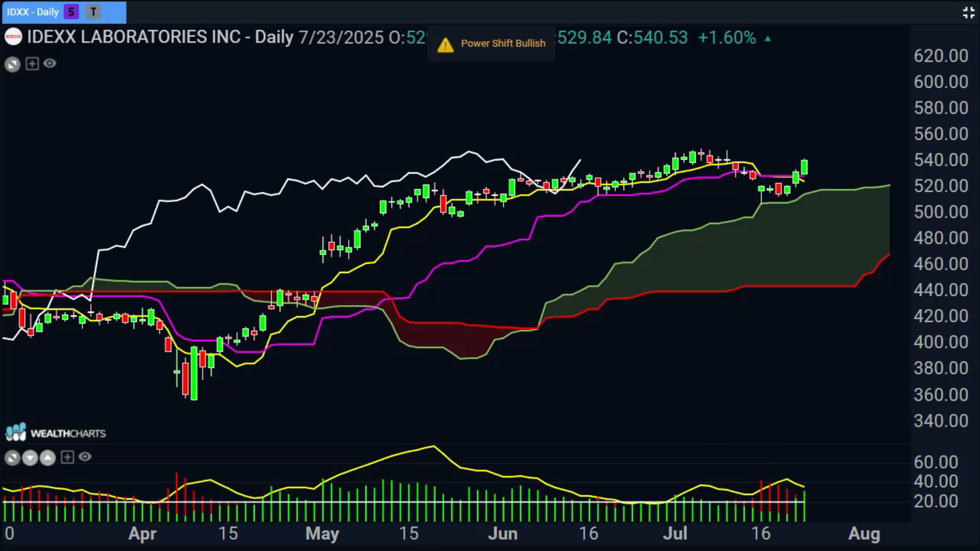
Task: Click the purple S badge on the tab
Action: 71,12
